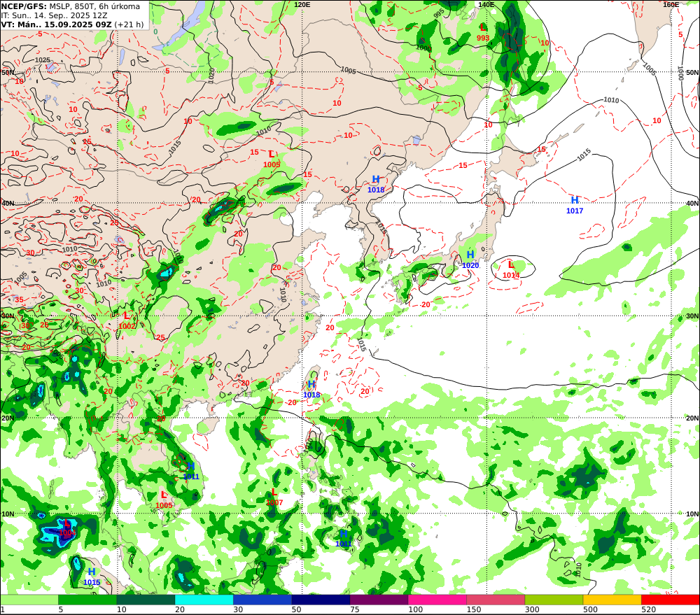Click the H 1020 high over Japan
700x615 pixels.
tap(470, 260)
